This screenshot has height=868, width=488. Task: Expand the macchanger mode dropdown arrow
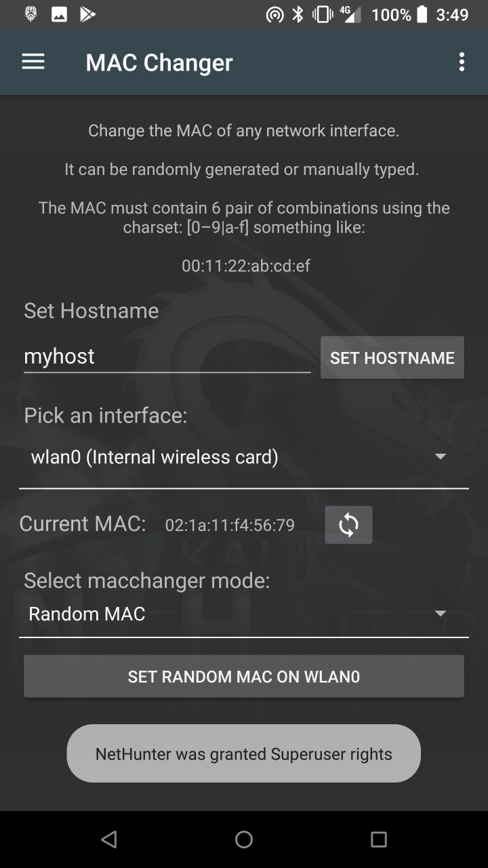(441, 614)
